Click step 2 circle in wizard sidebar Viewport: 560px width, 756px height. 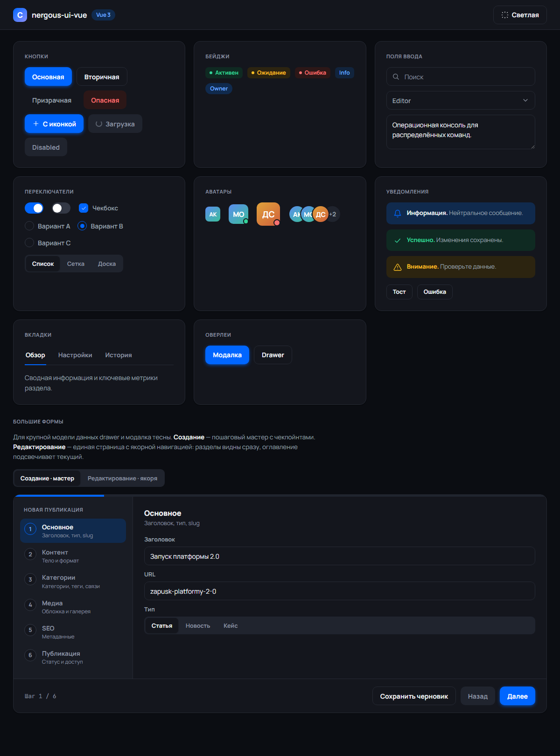pos(30,554)
